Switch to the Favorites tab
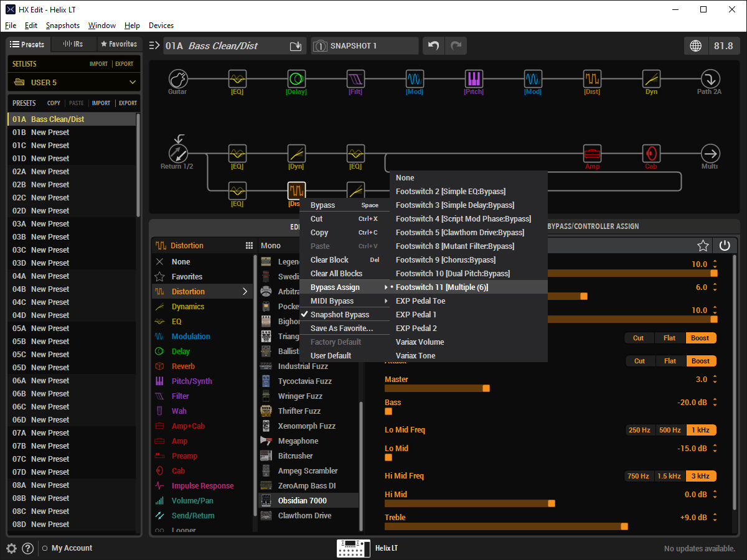The image size is (747, 560). click(118, 44)
